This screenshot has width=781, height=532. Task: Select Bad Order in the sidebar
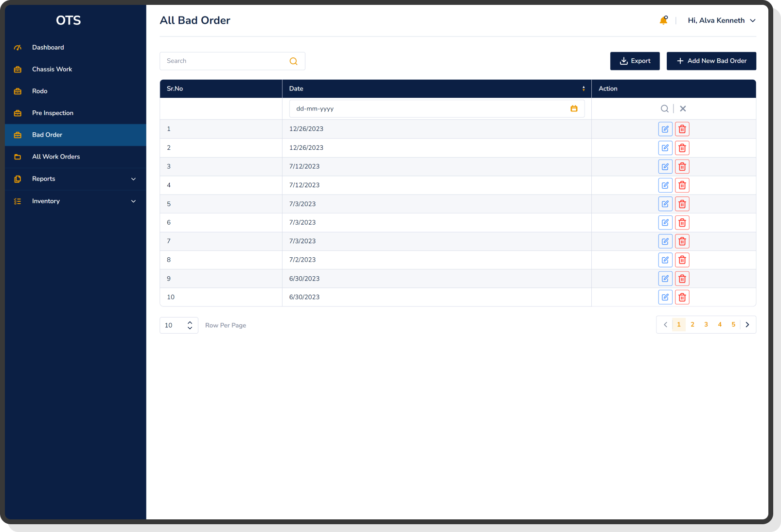[47, 135]
